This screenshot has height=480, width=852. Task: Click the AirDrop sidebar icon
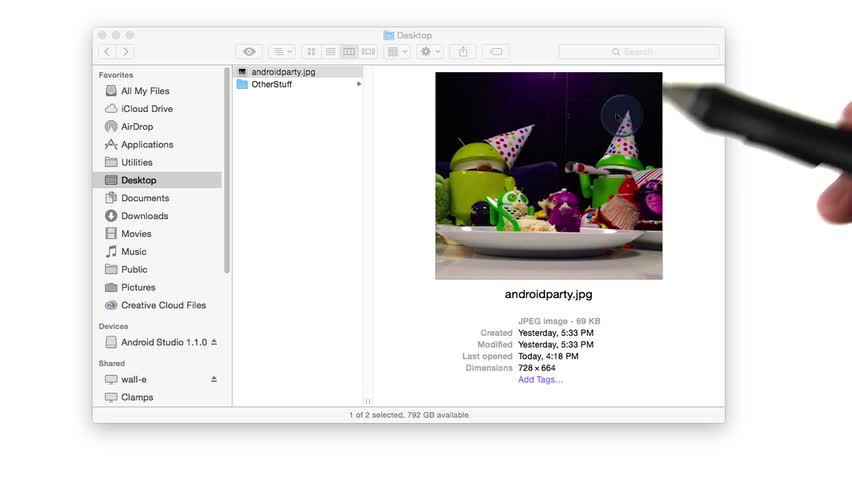(111, 127)
